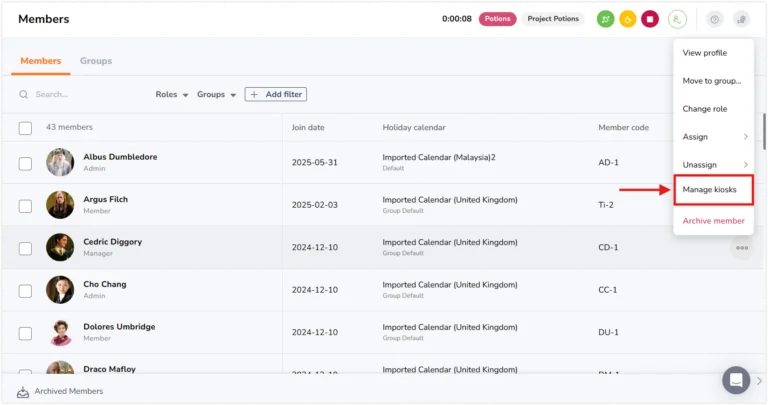Click member code DU-1
This screenshot has height=405, width=768.
(x=608, y=332)
